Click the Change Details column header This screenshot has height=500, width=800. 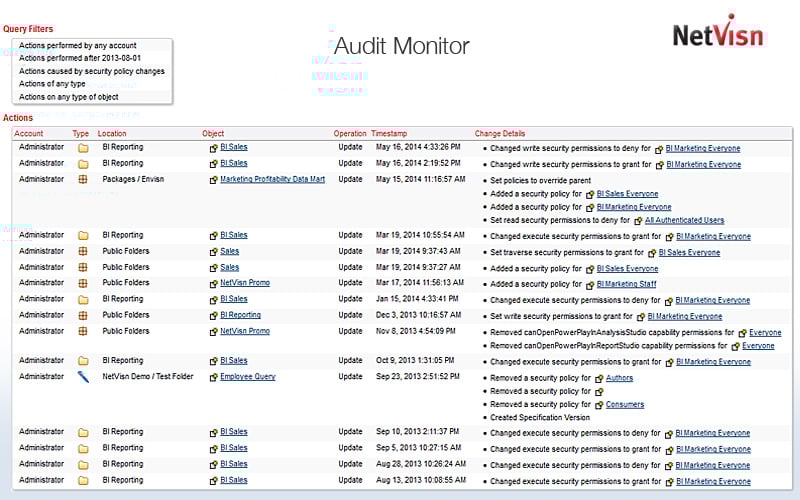point(500,133)
